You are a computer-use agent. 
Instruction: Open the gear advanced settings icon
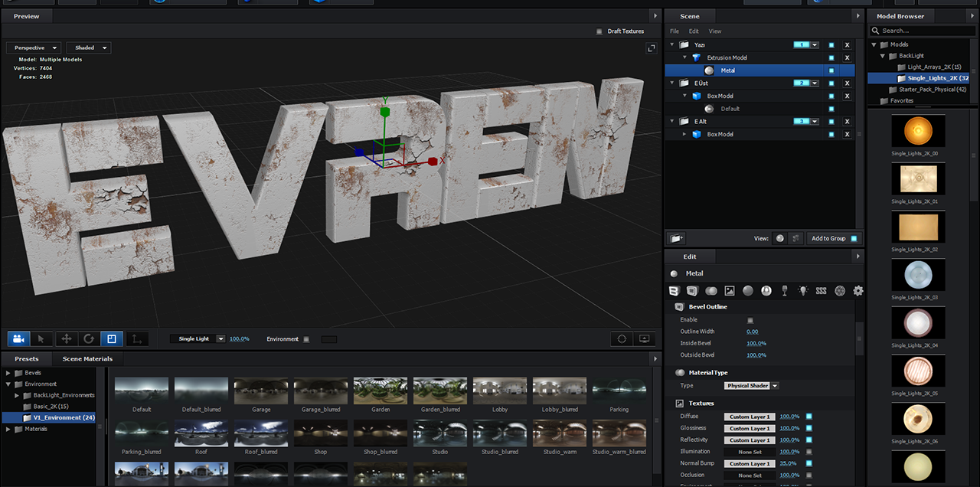pos(858,291)
